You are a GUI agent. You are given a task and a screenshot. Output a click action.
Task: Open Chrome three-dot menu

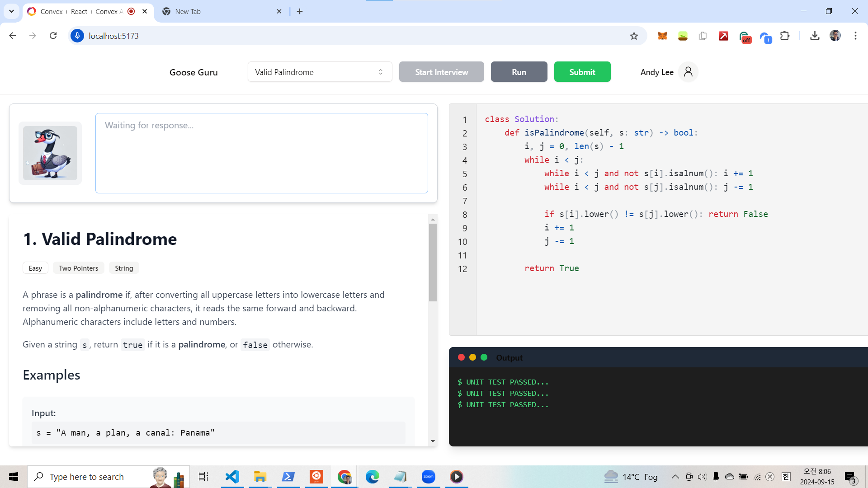[x=855, y=36]
